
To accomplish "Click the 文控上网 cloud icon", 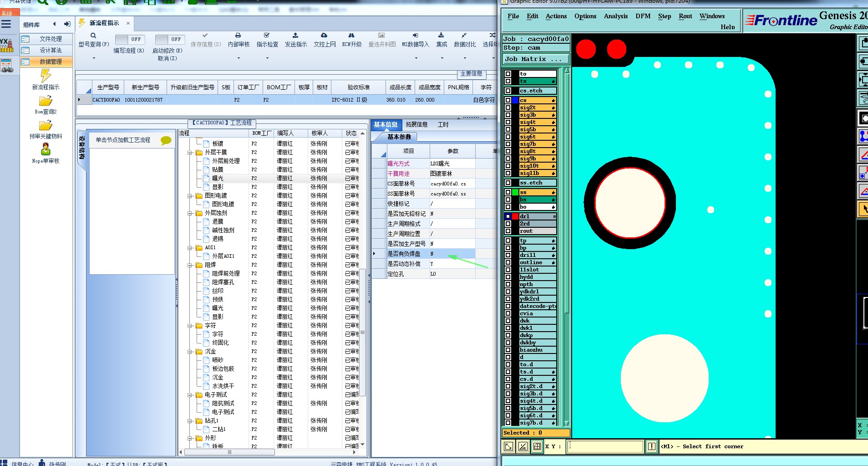I will pos(324,36).
